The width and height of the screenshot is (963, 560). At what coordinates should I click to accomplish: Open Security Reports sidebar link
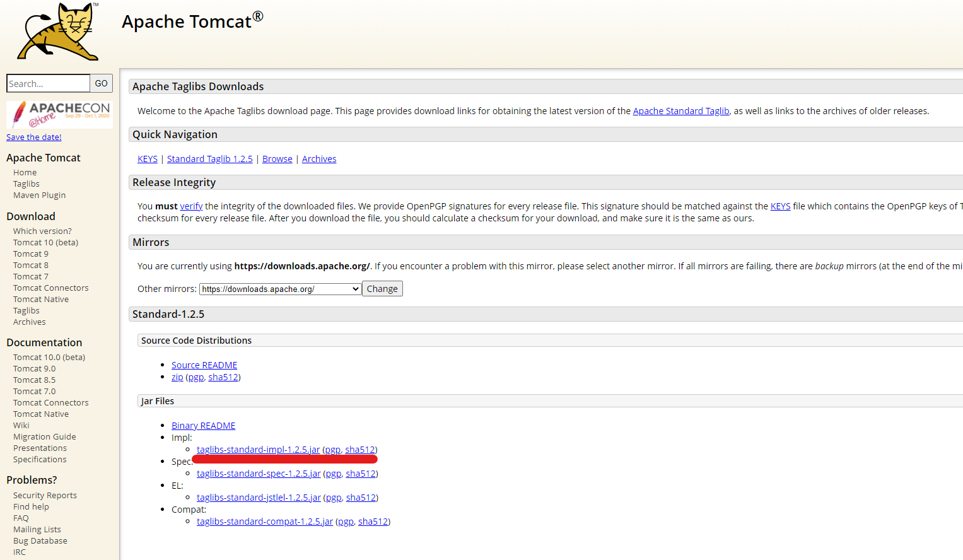(45, 495)
